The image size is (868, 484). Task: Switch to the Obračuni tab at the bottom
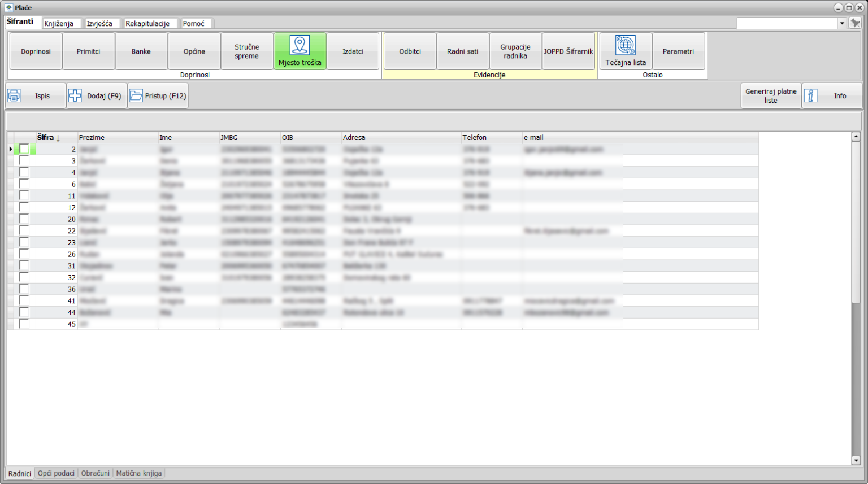click(x=95, y=473)
